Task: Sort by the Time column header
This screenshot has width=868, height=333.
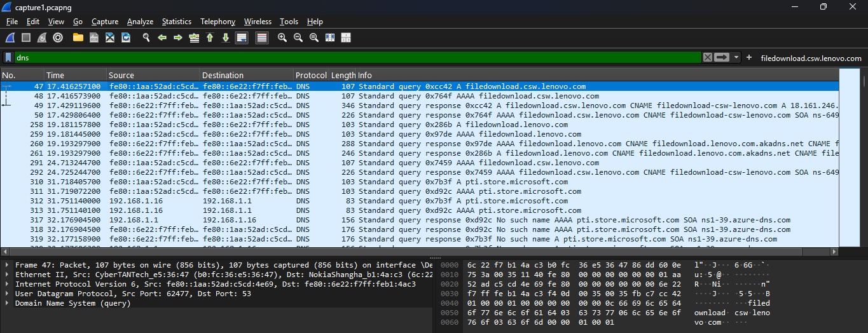Action: click(x=75, y=75)
